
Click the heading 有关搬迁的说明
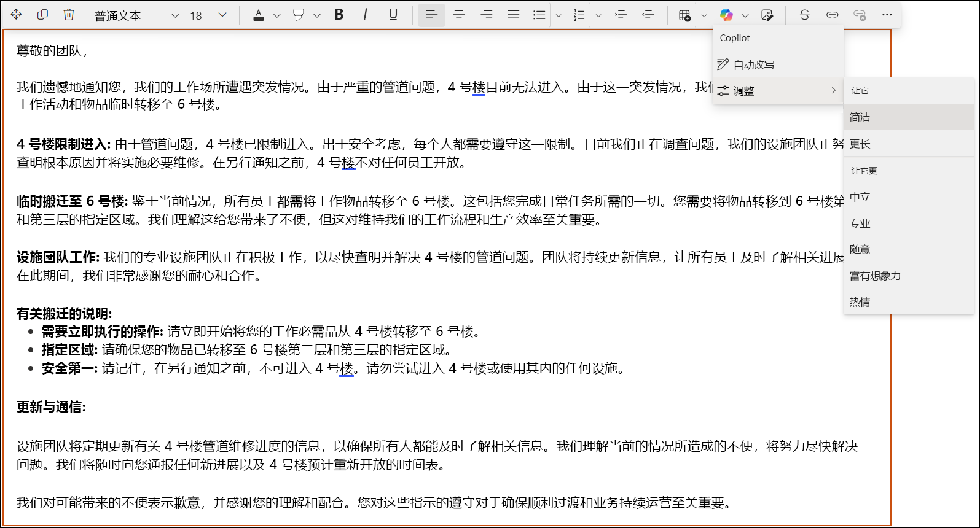pos(65,314)
